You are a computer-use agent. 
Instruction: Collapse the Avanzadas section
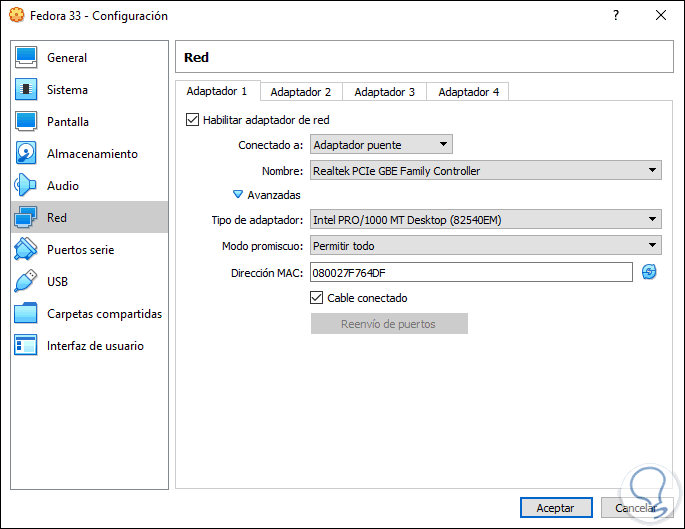pos(238,195)
